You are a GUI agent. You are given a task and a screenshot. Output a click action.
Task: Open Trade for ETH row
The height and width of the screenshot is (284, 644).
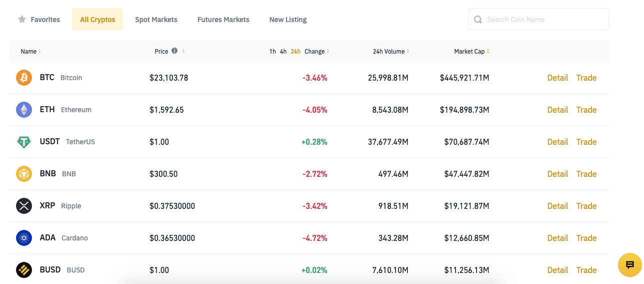tap(586, 110)
